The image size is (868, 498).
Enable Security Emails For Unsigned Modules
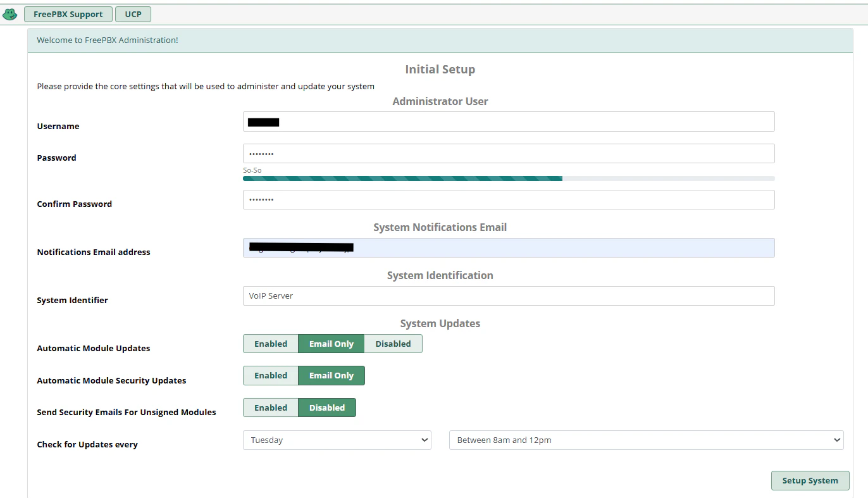pyautogui.click(x=271, y=408)
